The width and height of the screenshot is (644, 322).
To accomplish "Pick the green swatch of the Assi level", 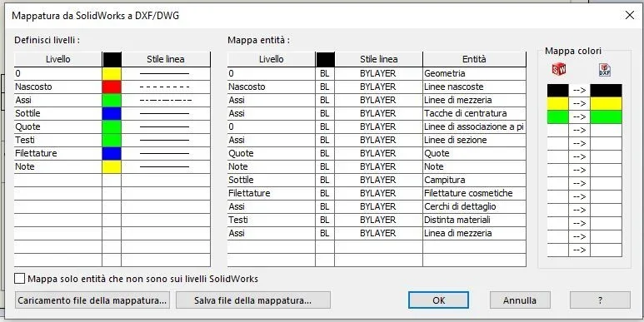I will click(x=112, y=100).
